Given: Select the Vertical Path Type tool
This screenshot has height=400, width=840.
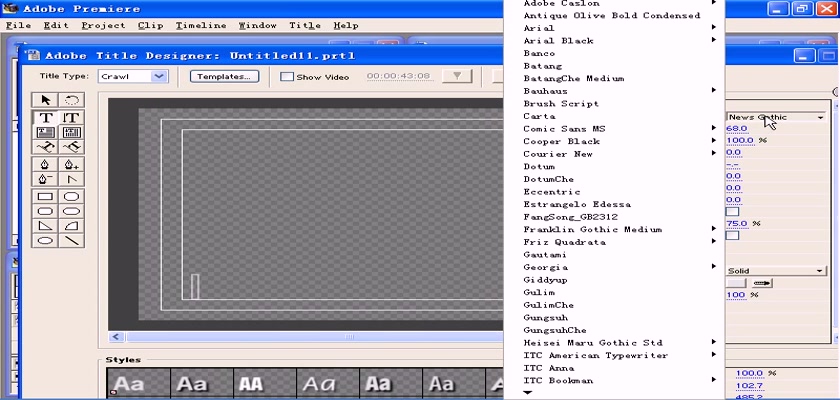Looking at the screenshot, I should [71, 147].
